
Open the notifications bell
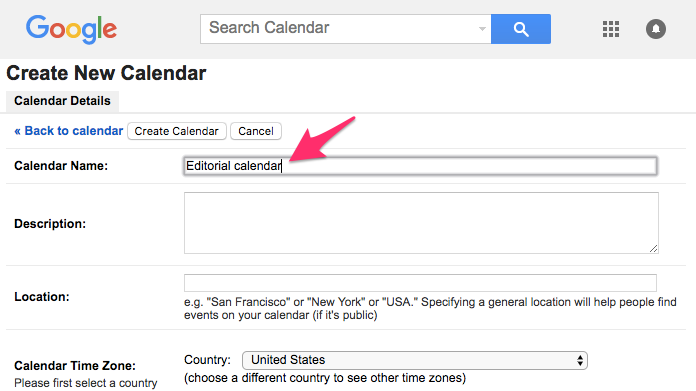pyautogui.click(x=656, y=29)
